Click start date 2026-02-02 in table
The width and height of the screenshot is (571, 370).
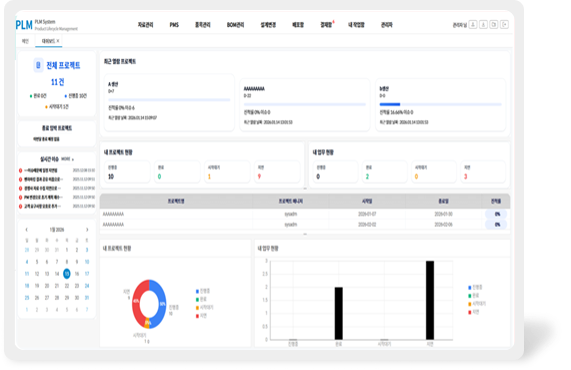(x=367, y=225)
